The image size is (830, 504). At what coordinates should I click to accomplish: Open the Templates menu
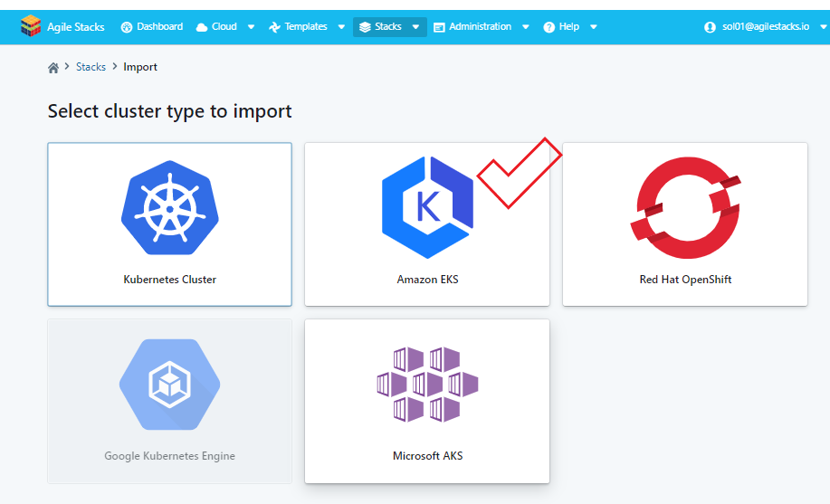(307, 26)
